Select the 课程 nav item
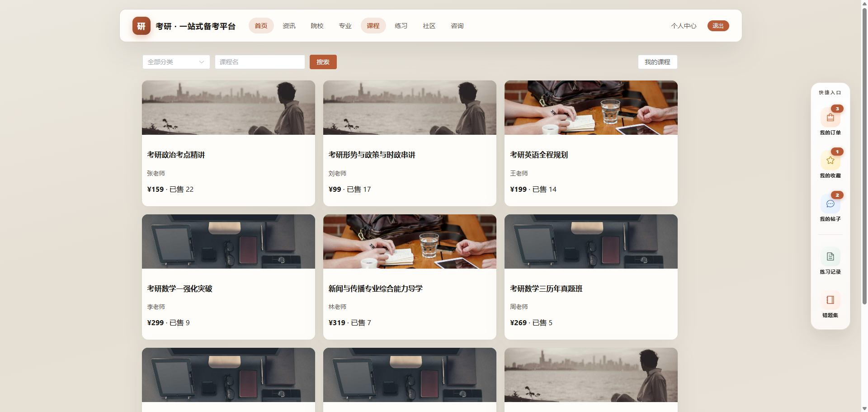This screenshot has width=868, height=412. tap(373, 26)
